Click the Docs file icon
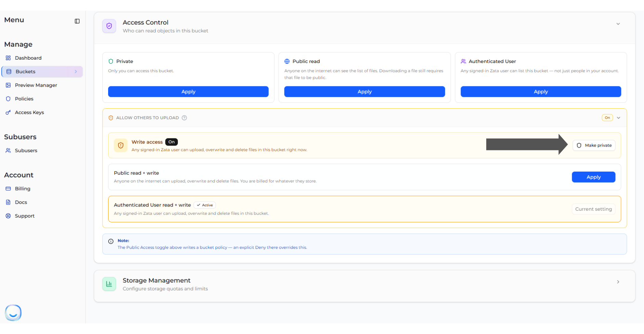This screenshot has height=334, width=644. [x=8, y=202]
